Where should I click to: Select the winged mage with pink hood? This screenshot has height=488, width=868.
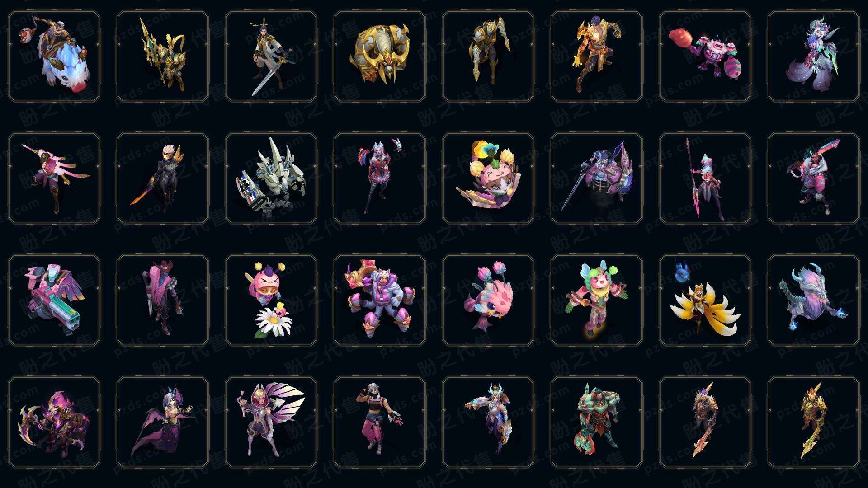[x=271, y=422]
